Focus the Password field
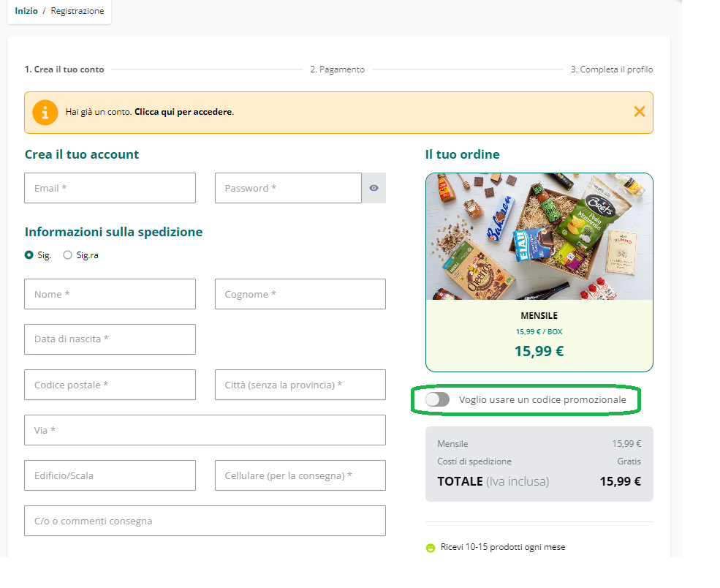Viewport: 720px width, 588px height. coord(288,188)
